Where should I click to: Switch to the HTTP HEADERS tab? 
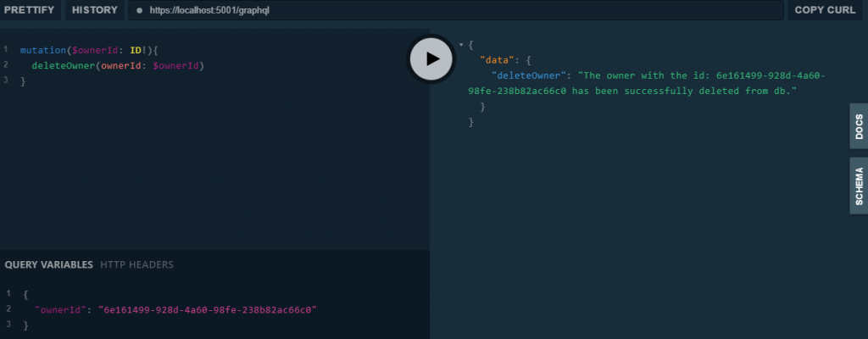coord(136,264)
